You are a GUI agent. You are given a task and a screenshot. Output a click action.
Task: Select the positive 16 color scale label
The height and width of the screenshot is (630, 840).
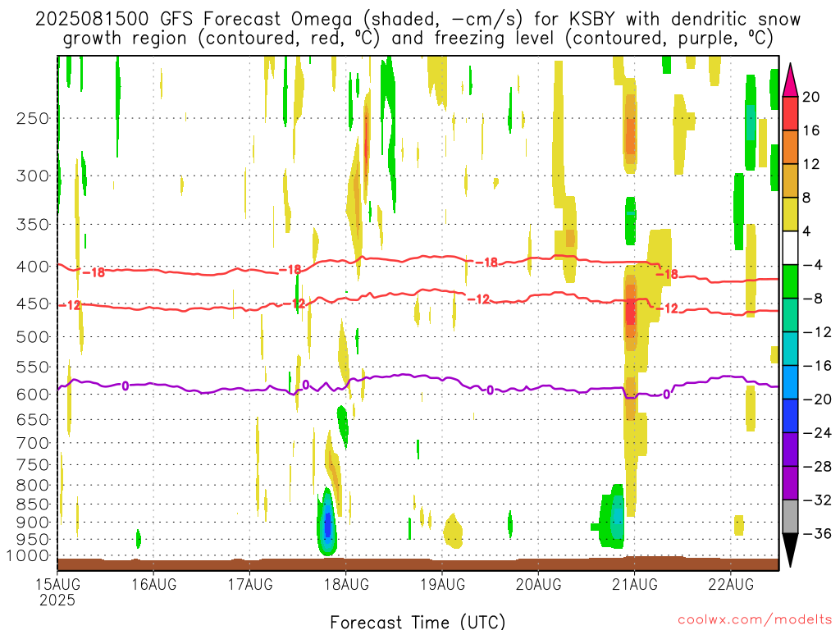click(811, 130)
